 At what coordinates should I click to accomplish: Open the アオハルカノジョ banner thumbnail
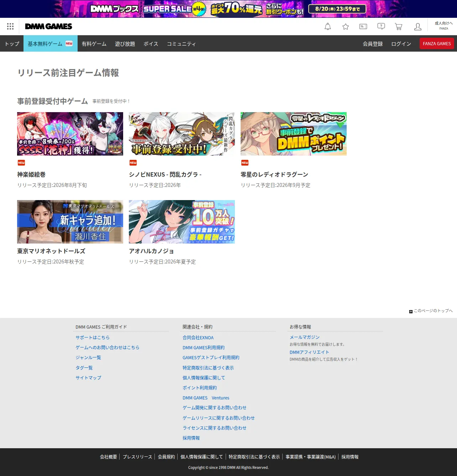pyautogui.click(x=182, y=222)
